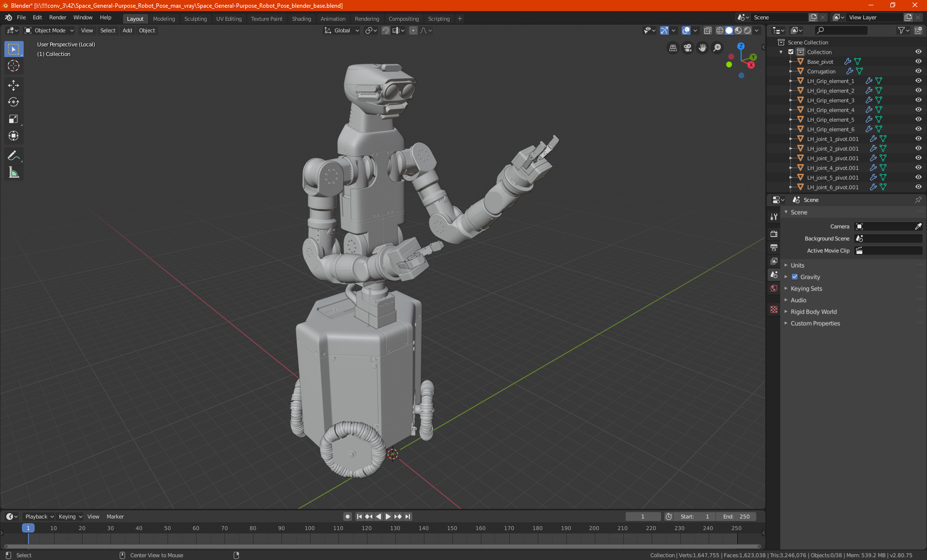Toggle the camera view icon in viewport
Viewport: 927px width, 560px height.
pyautogui.click(x=688, y=48)
